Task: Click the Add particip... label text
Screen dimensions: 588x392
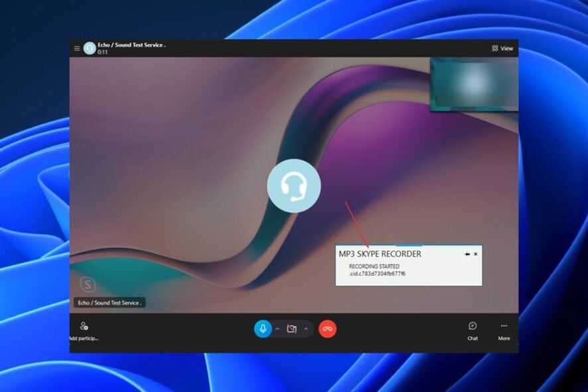Action: (83, 338)
